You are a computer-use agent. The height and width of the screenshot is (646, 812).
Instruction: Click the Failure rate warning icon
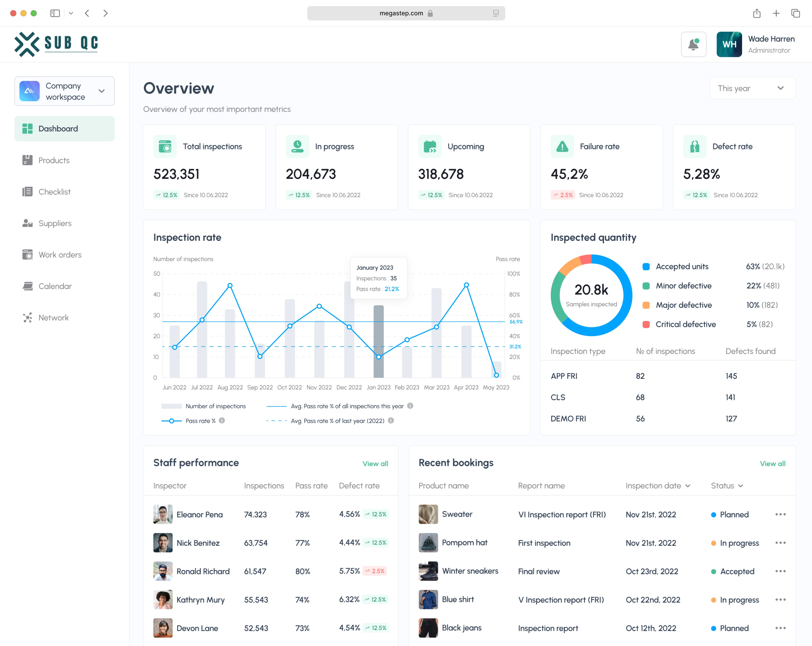click(562, 146)
